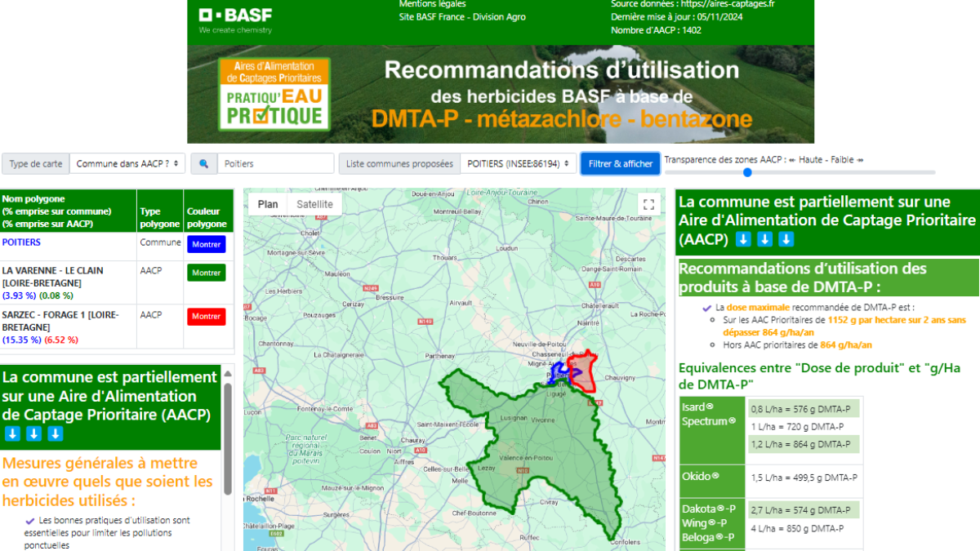The image size is (980, 551).
Task: Click the 'Type de carte' label
Action: click(36, 163)
